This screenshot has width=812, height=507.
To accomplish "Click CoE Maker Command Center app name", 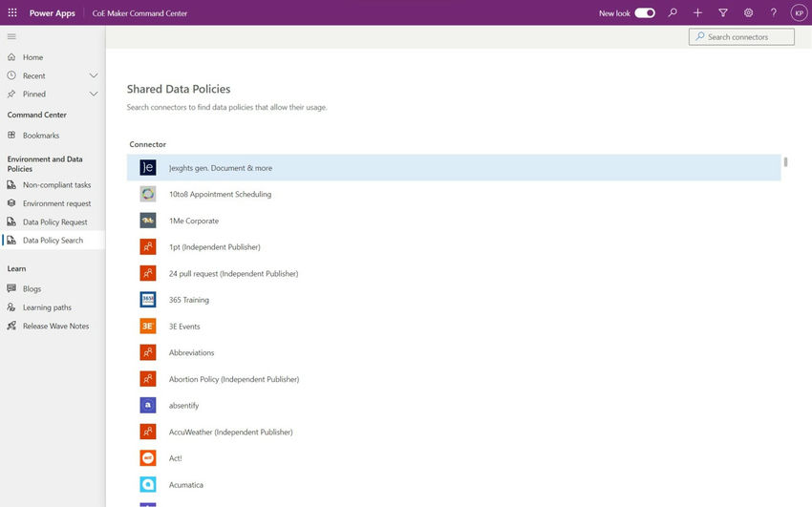I will tap(139, 13).
